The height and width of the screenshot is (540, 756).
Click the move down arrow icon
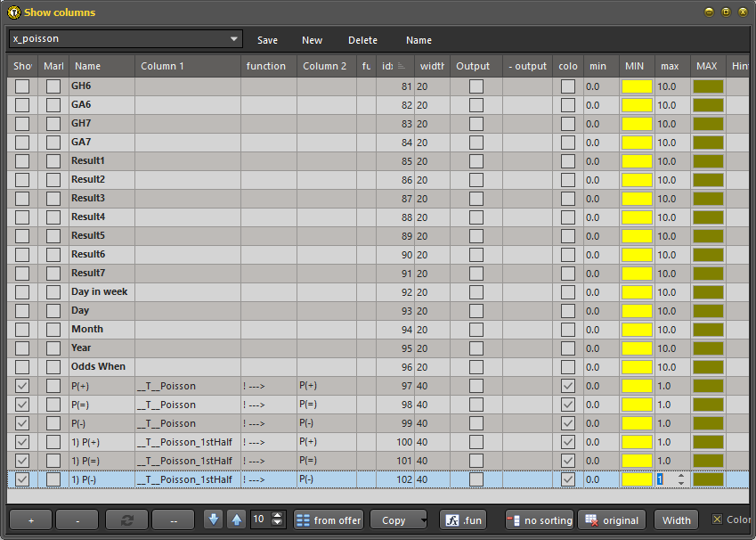click(x=213, y=520)
